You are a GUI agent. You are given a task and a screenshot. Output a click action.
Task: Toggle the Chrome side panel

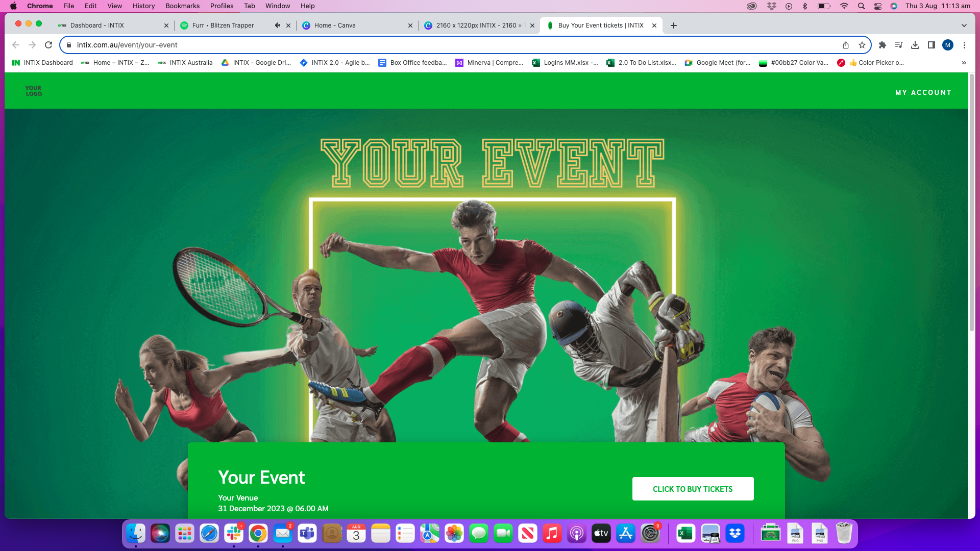(x=932, y=45)
